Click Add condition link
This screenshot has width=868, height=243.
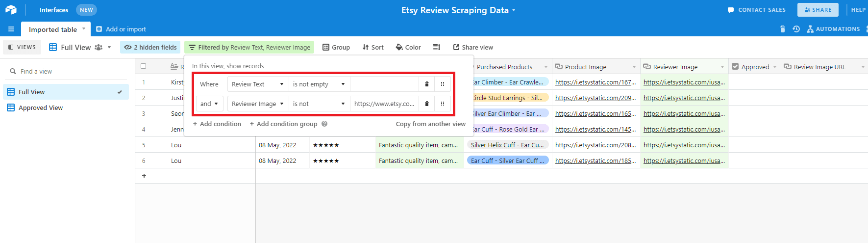pyautogui.click(x=217, y=124)
